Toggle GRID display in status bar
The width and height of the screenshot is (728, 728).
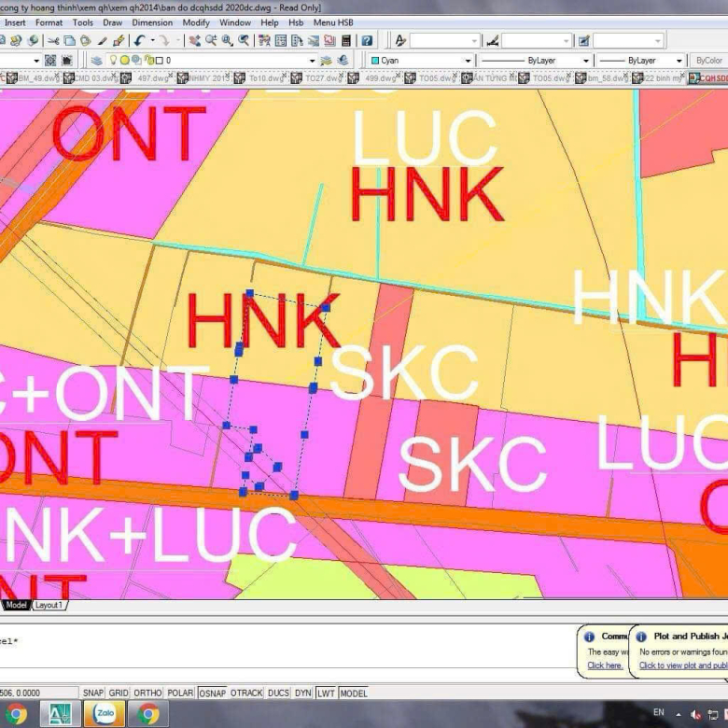click(x=119, y=693)
